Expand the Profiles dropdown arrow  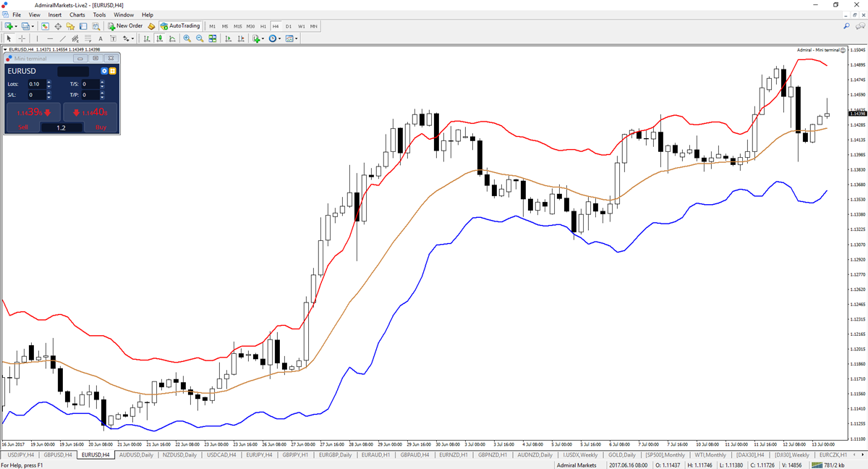pos(33,26)
